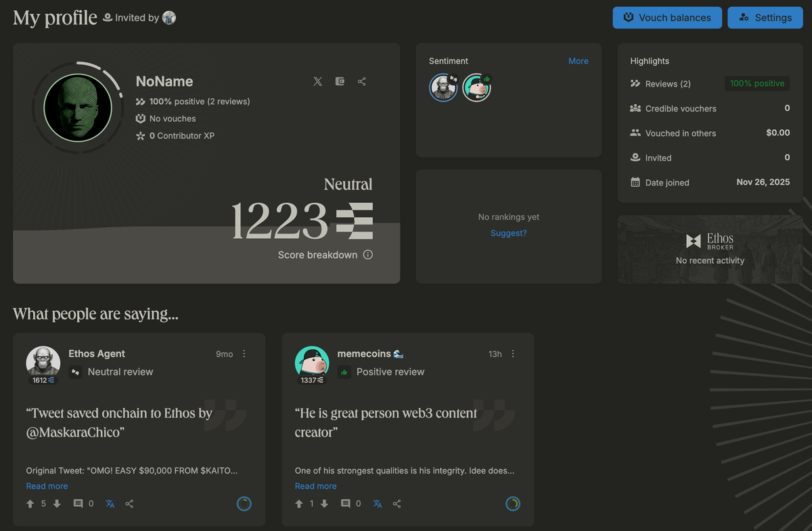Select the Invited highlights row
Viewport: 812px width, 531px height.
tap(710, 158)
